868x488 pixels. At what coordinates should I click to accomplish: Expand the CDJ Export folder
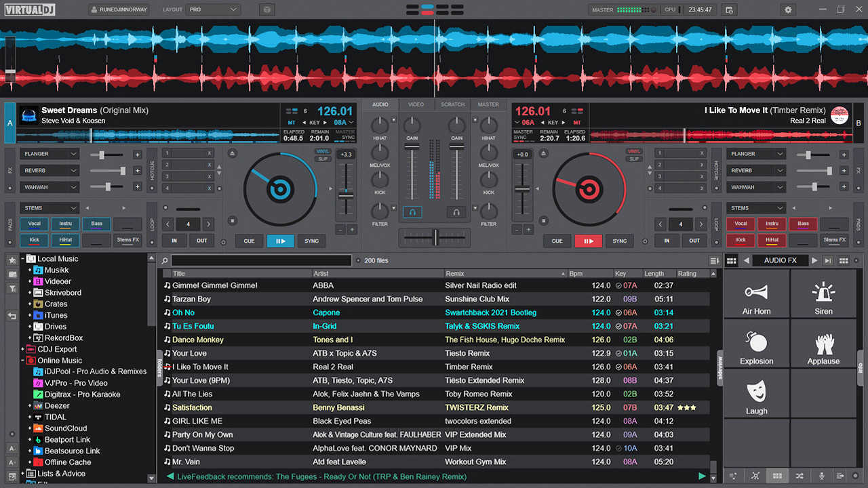22,350
